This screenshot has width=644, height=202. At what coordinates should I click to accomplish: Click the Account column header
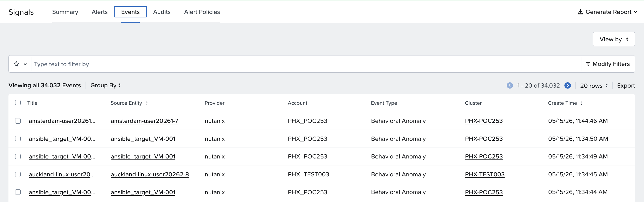pos(297,103)
